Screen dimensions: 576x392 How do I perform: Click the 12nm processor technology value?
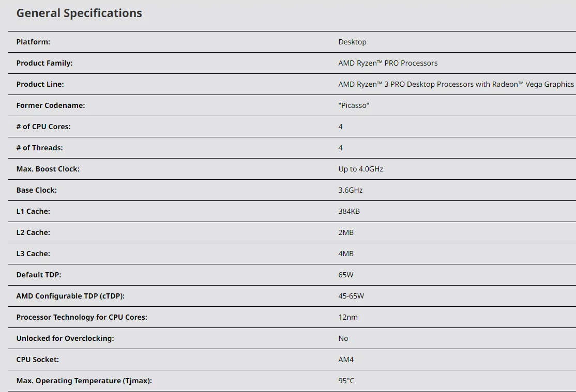click(x=348, y=317)
